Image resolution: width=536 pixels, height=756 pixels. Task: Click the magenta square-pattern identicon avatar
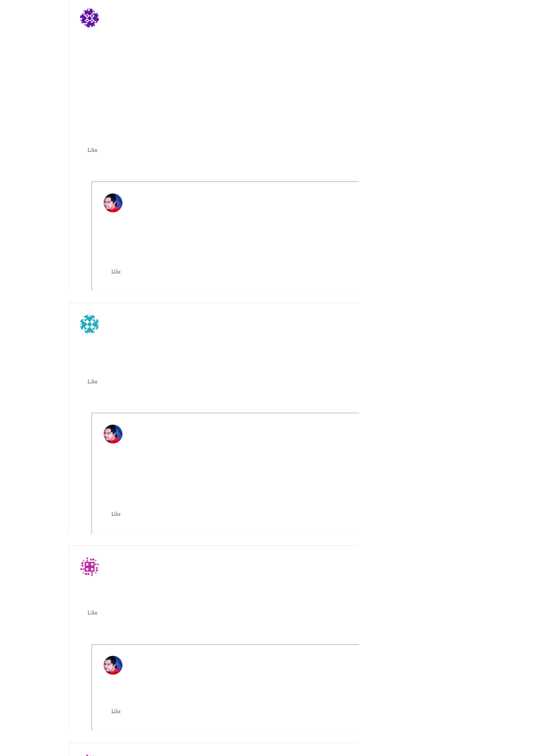coord(89,567)
